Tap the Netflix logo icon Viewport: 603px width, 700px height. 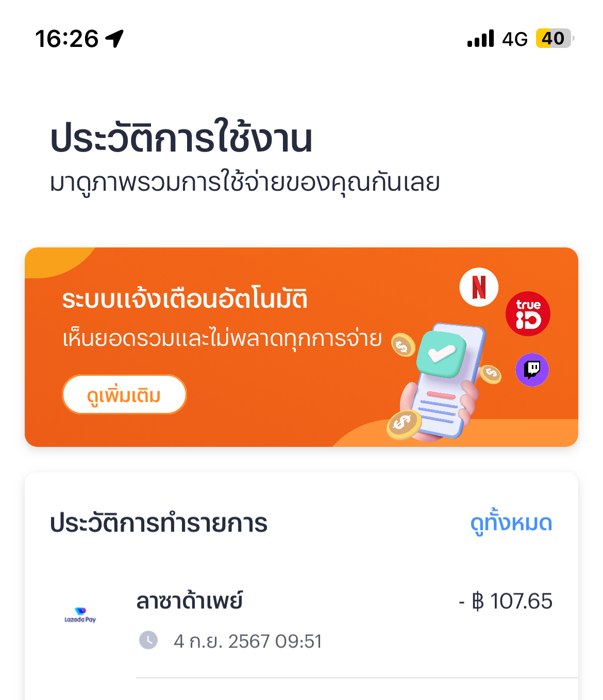479,287
